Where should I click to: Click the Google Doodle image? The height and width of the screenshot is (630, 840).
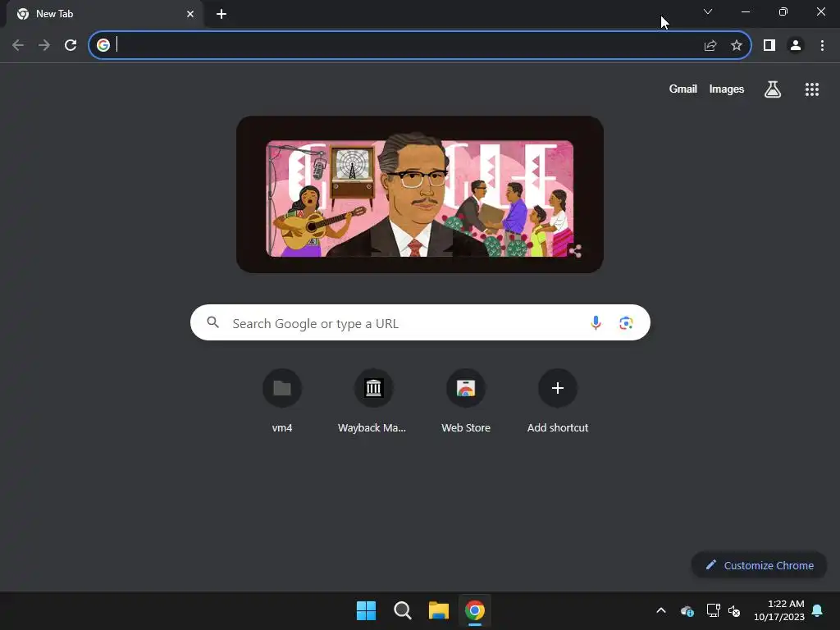tap(419, 195)
